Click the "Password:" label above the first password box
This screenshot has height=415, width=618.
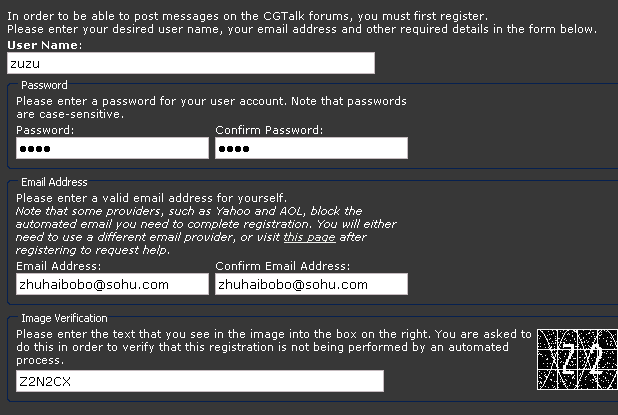[x=45, y=130]
